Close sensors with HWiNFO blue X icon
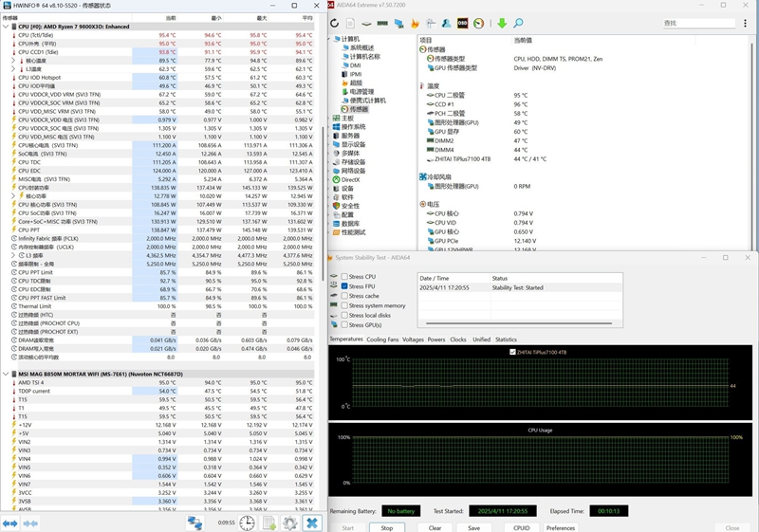 [x=311, y=523]
